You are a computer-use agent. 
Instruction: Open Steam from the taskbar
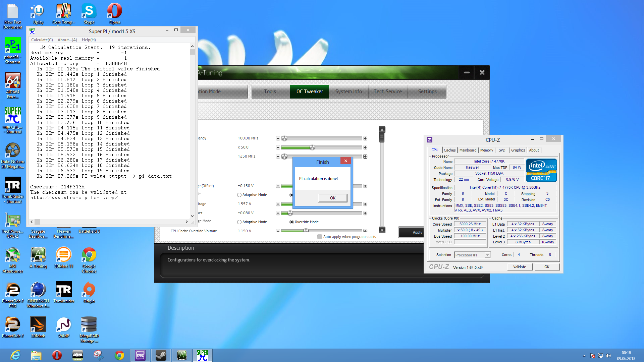(161, 355)
